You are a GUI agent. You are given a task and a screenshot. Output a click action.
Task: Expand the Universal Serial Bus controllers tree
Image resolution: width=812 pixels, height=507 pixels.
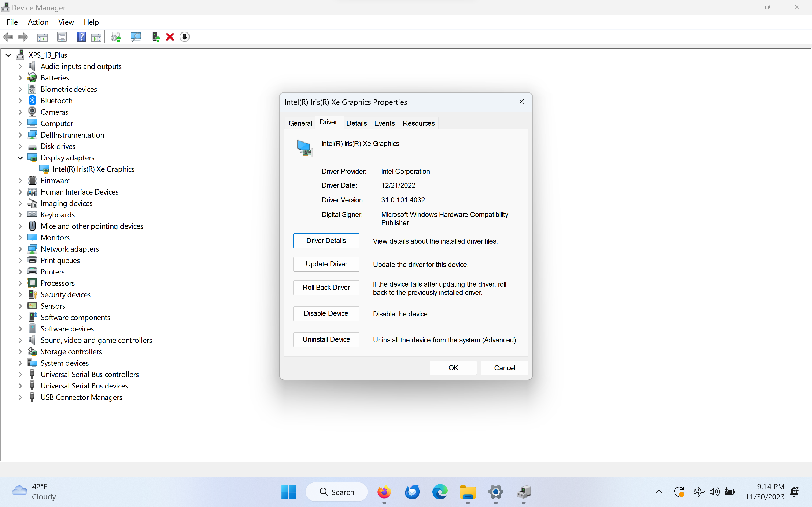coord(20,374)
